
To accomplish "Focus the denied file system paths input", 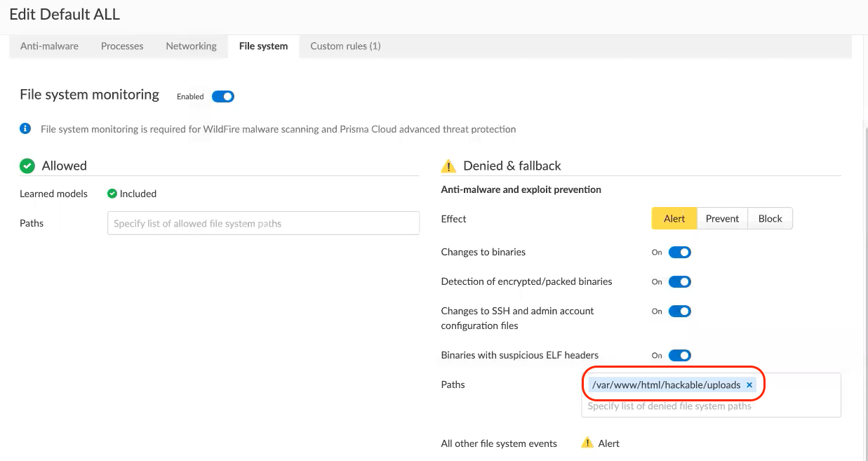I will coord(710,406).
